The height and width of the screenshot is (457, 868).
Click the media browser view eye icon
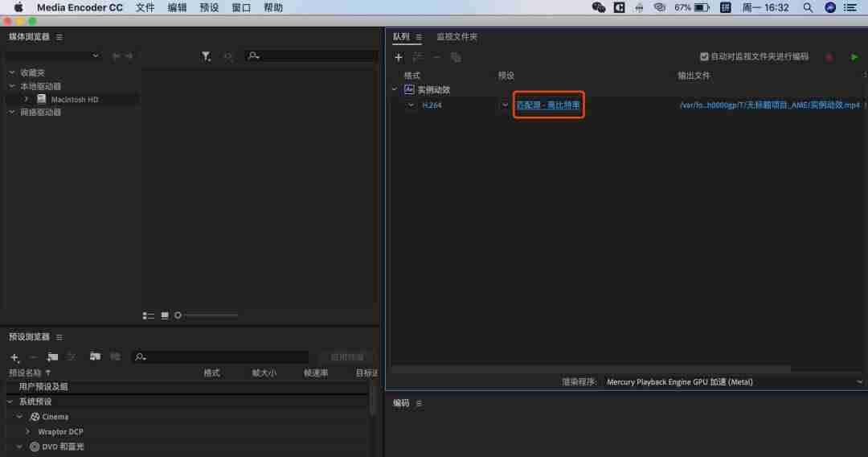(x=228, y=56)
